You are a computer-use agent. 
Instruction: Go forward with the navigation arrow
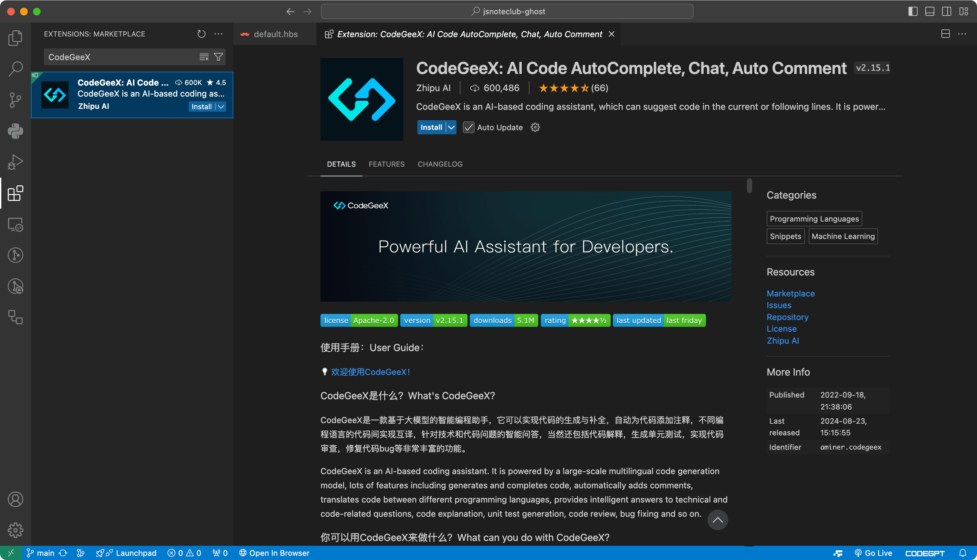pyautogui.click(x=307, y=12)
